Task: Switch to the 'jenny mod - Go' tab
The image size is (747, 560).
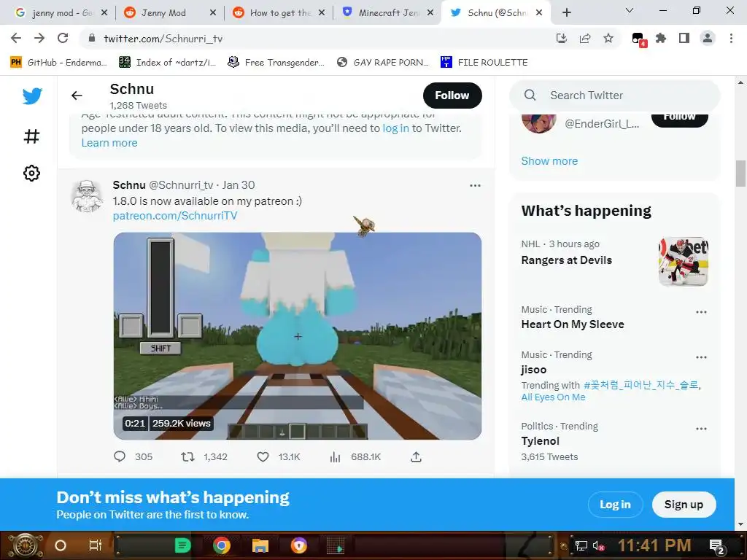Action: click(62, 13)
